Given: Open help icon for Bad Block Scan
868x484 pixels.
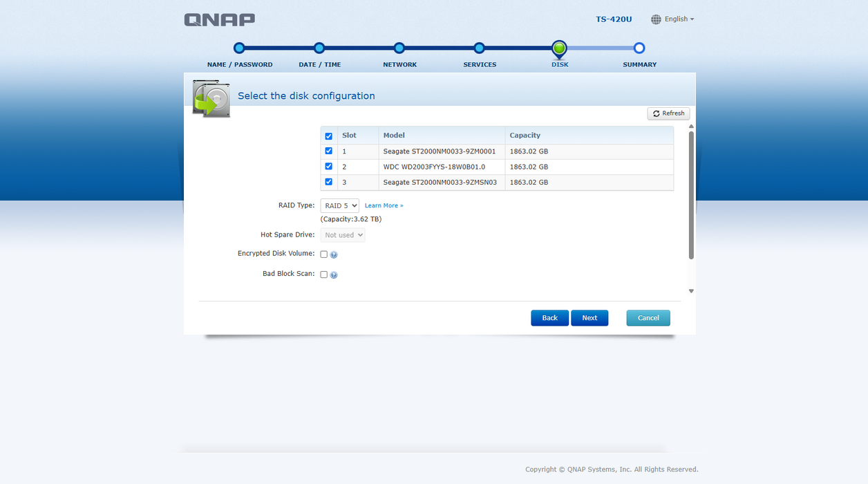Looking at the screenshot, I should pyautogui.click(x=334, y=275).
